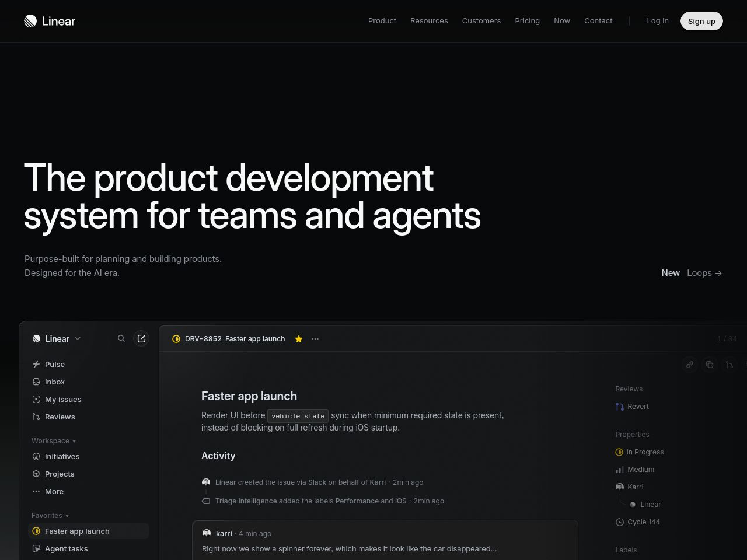Open the Resources menu in the top navigation
This screenshot has height=560, width=747.
click(x=429, y=21)
